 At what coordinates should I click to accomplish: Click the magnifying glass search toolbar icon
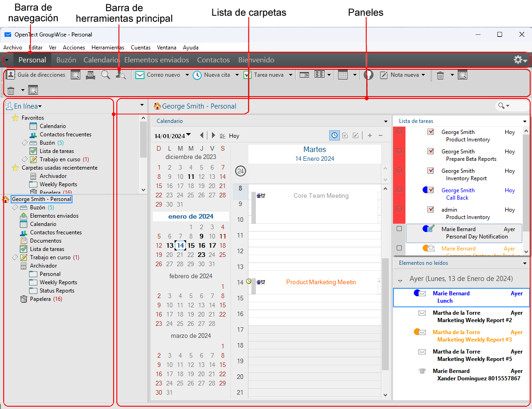[x=105, y=75]
